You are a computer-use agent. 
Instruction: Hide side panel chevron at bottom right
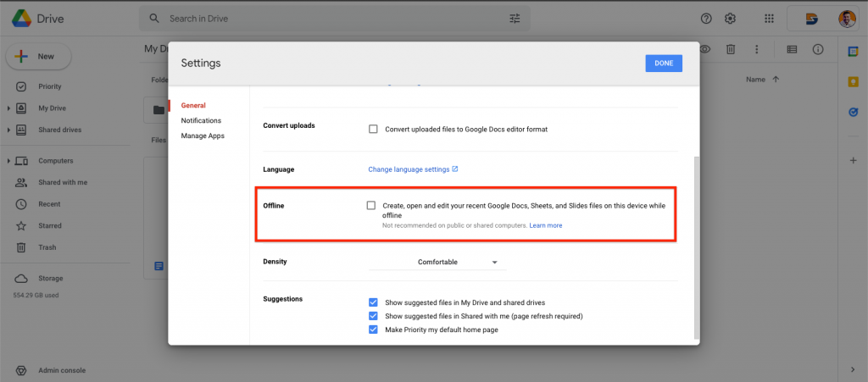click(x=853, y=369)
